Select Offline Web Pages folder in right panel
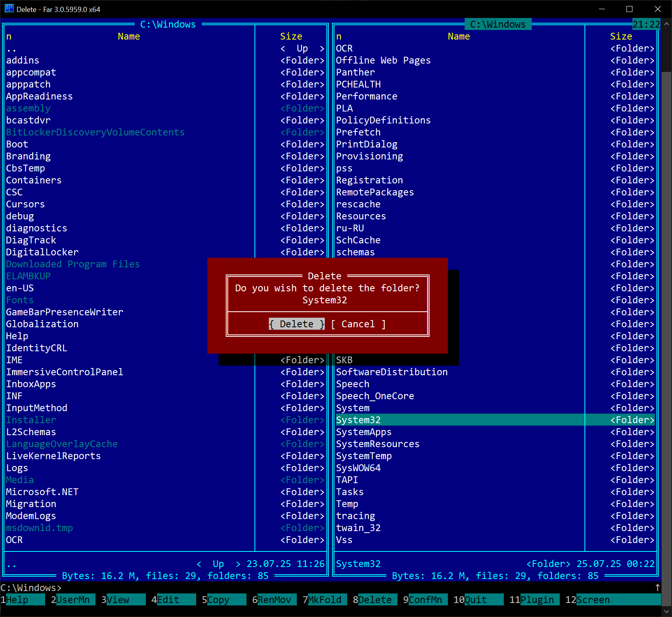This screenshot has height=617, width=672. point(495,60)
